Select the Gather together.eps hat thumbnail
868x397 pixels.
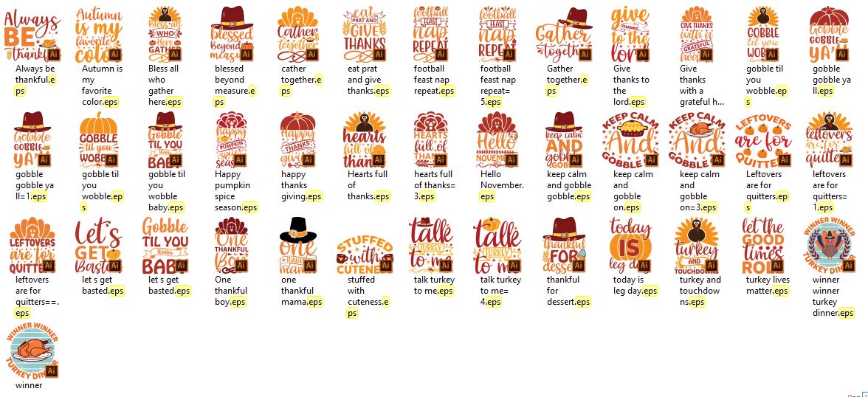pyautogui.click(x=564, y=35)
